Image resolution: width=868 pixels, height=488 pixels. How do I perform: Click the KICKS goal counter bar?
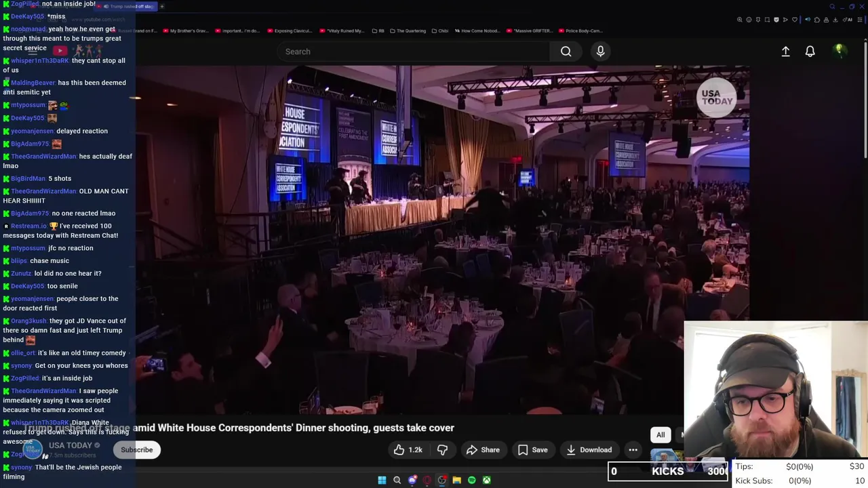tap(668, 471)
